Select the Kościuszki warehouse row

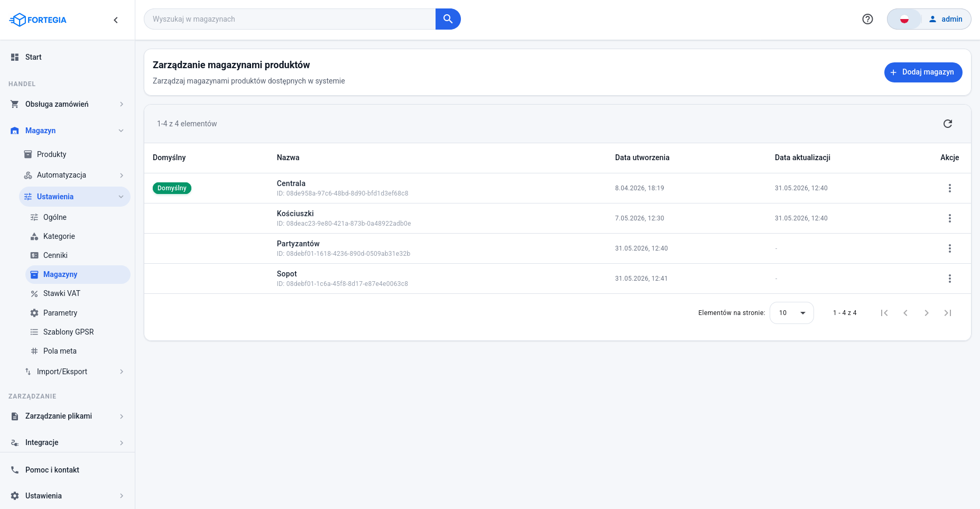[x=558, y=218]
